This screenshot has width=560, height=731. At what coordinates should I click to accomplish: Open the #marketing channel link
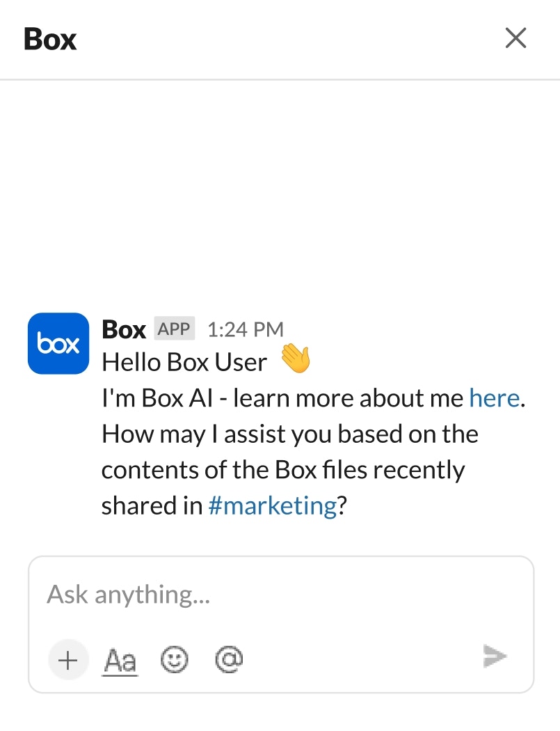pos(272,505)
